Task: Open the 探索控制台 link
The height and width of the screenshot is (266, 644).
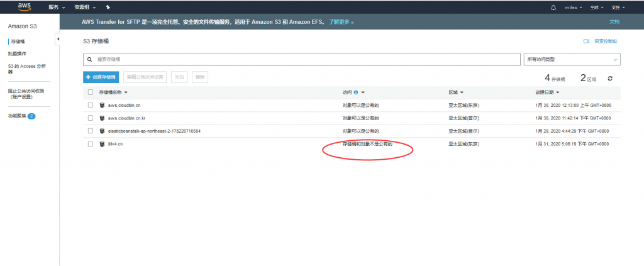Action: point(606,42)
